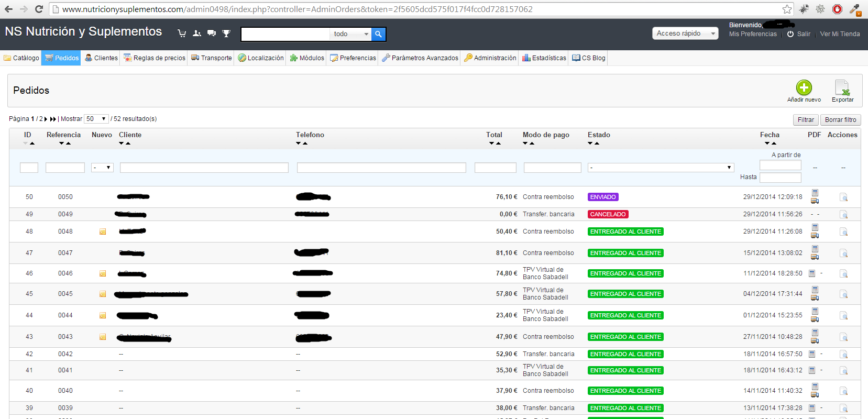Focus the 'A partir de' date field
The height and width of the screenshot is (419, 868).
[x=781, y=165]
